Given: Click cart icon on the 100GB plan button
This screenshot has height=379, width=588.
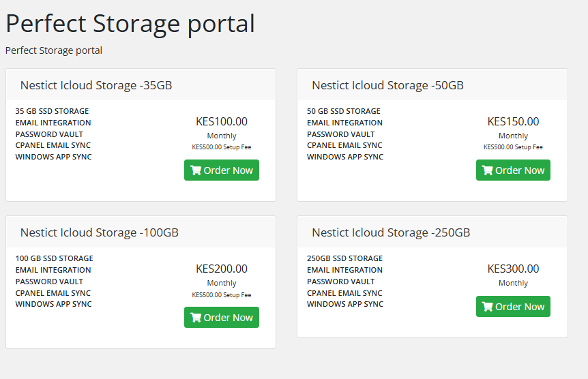Looking at the screenshot, I should click(196, 318).
